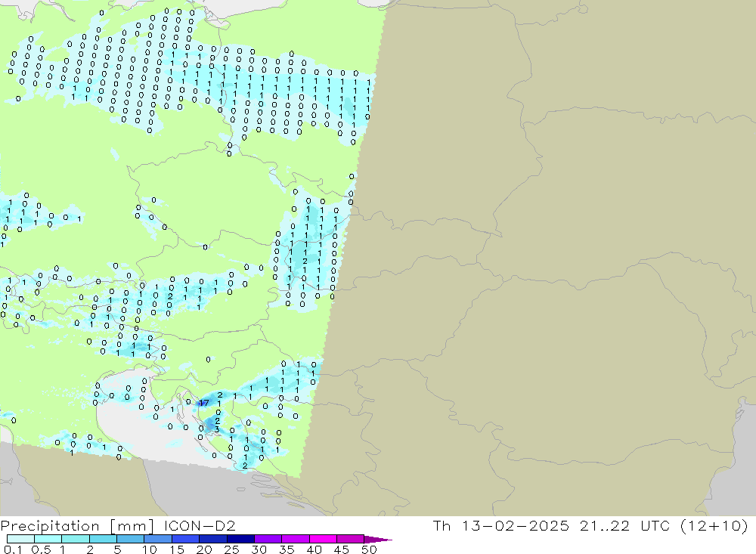
Task: Select the legend swatch between 15 and 20
Action: (x=185, y=539)
